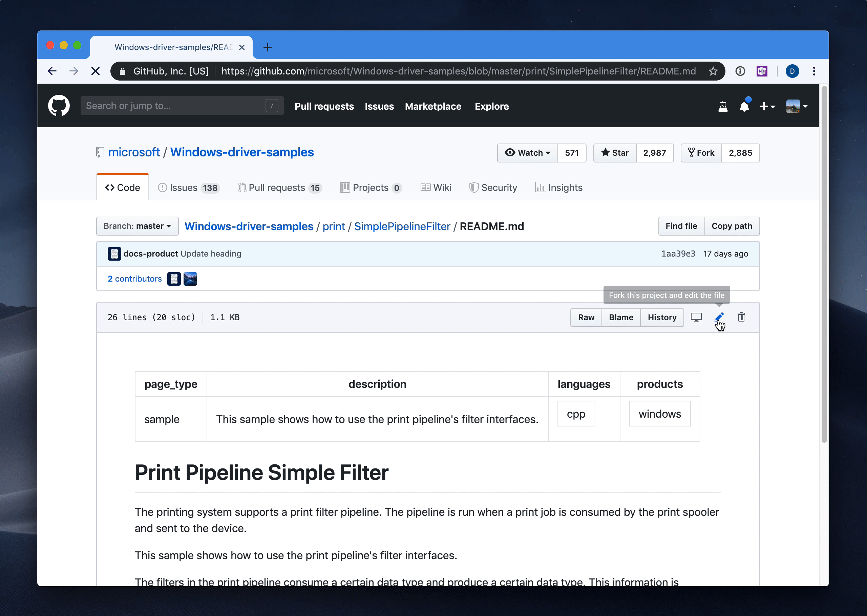The width and height of the screenshot is (867, 616).
Task: Open the Wiki tab
Action: [436, 188]
